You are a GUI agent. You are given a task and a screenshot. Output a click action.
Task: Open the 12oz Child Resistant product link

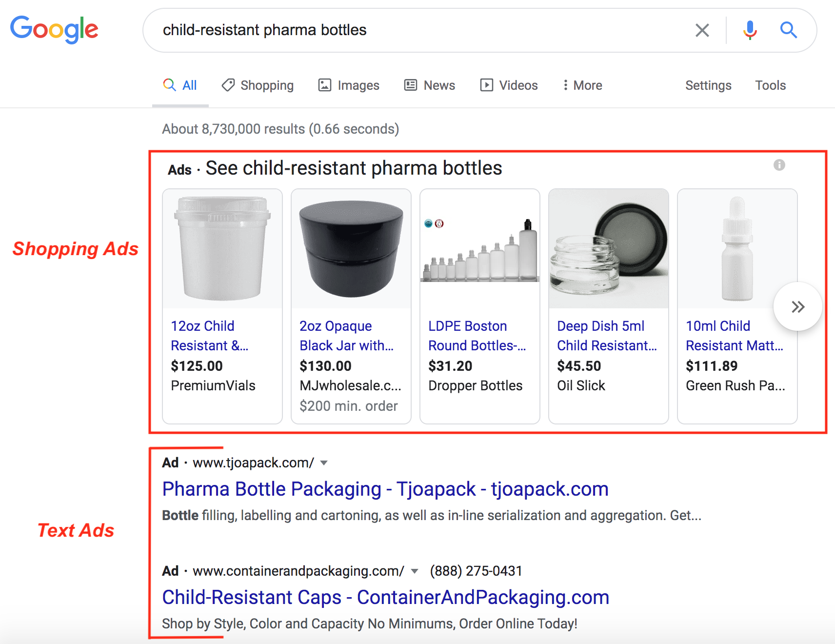pos(210,336)
